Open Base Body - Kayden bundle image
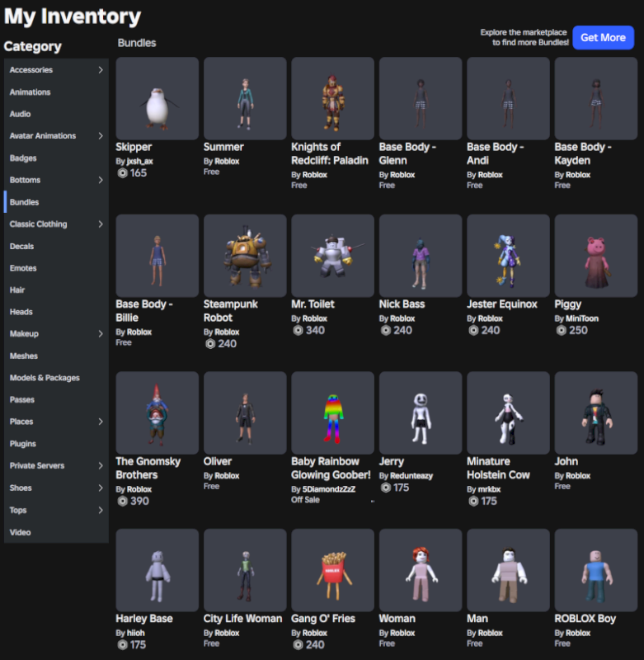644x660 pixels. tap(596, 98)
